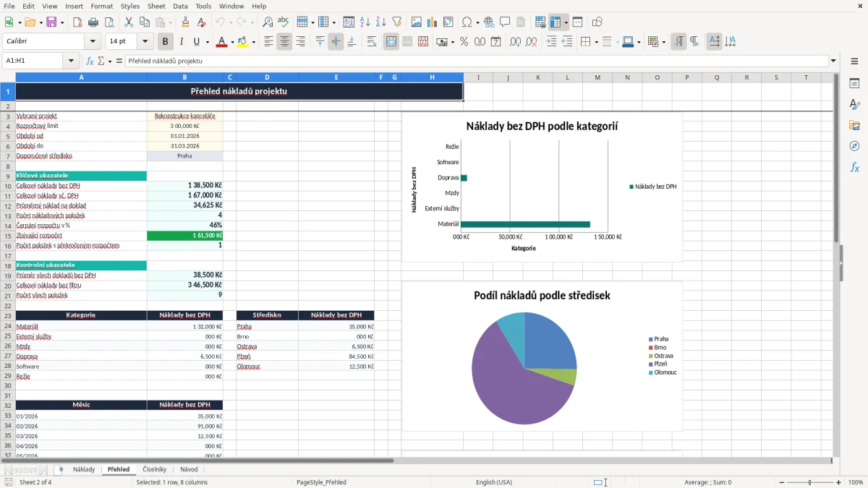Click the Save document icon
868x488 pixels.
pyautogui.click(x=51, y=22)
